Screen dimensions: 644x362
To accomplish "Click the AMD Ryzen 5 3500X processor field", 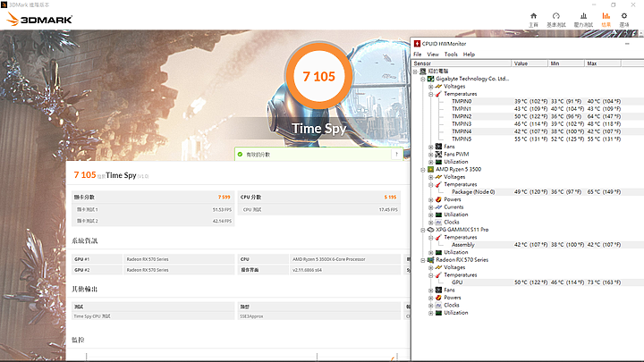I will tap(345, 259).
